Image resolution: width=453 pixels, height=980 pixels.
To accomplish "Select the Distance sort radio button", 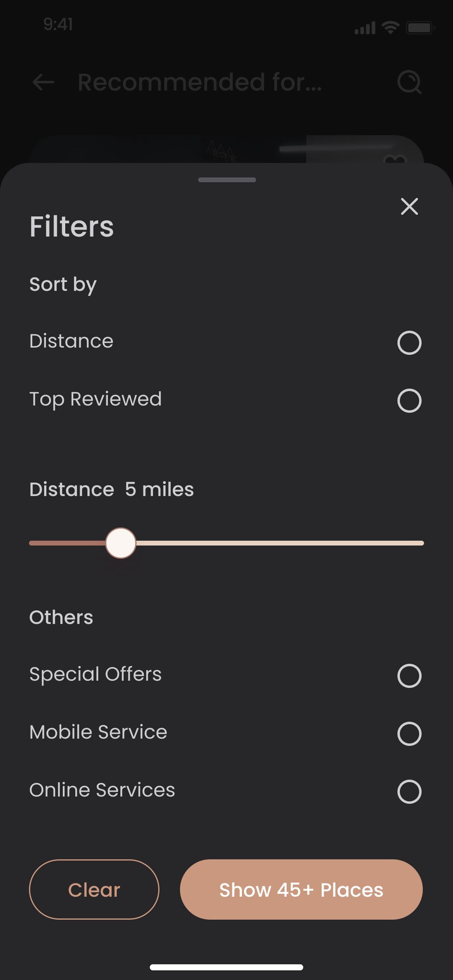I will [x=409, y=343].
